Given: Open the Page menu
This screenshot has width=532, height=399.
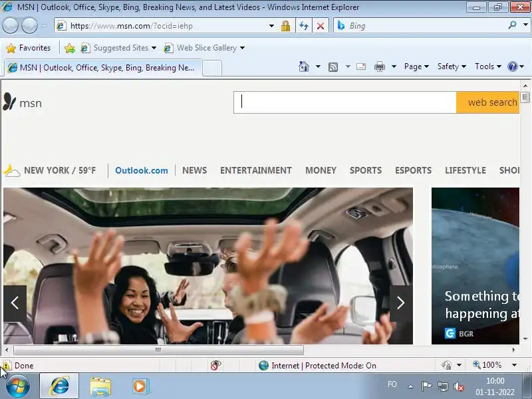Looking at the screenshot, I should click(x=416, y=66).
